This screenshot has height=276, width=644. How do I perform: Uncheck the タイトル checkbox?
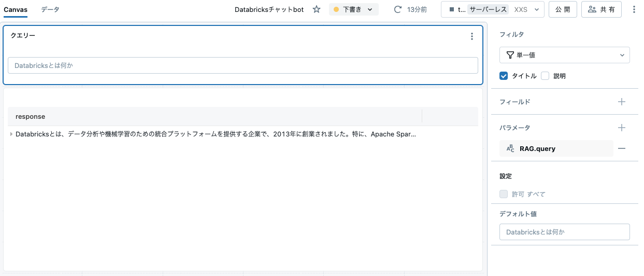pos(504,76)
